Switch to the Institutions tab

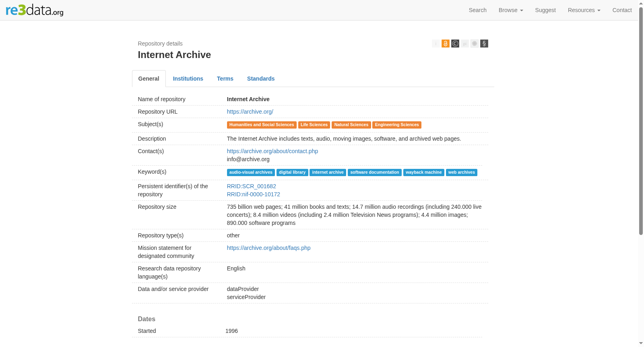pos(188,79)
